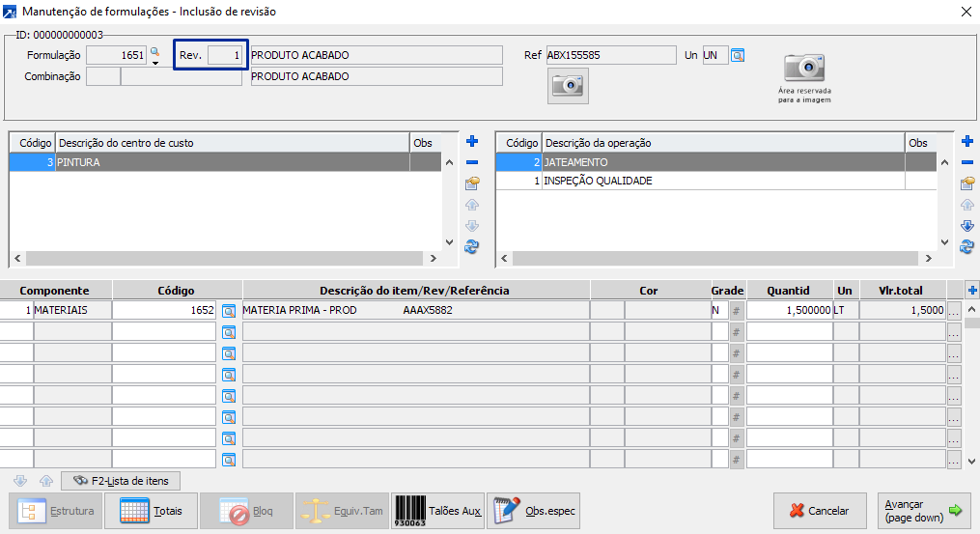Remove cost center using the minus icon
Screen dimensions: 980x534
click(472, 162)
